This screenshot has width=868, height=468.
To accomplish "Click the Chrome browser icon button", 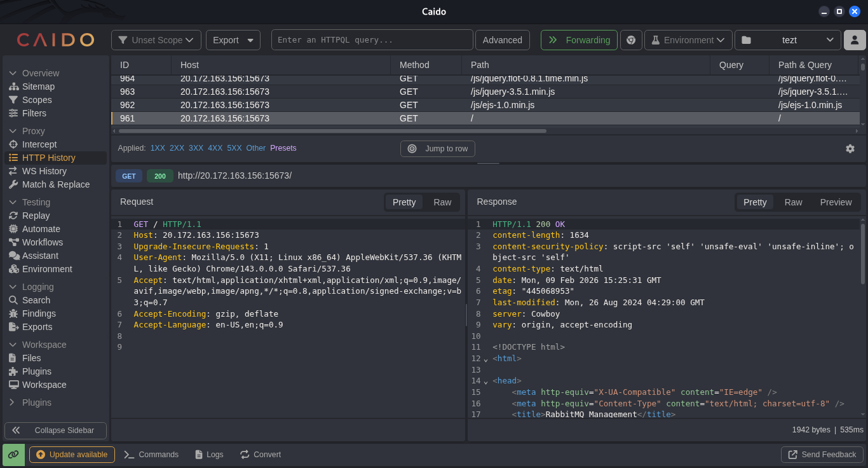I will (631, 40).
